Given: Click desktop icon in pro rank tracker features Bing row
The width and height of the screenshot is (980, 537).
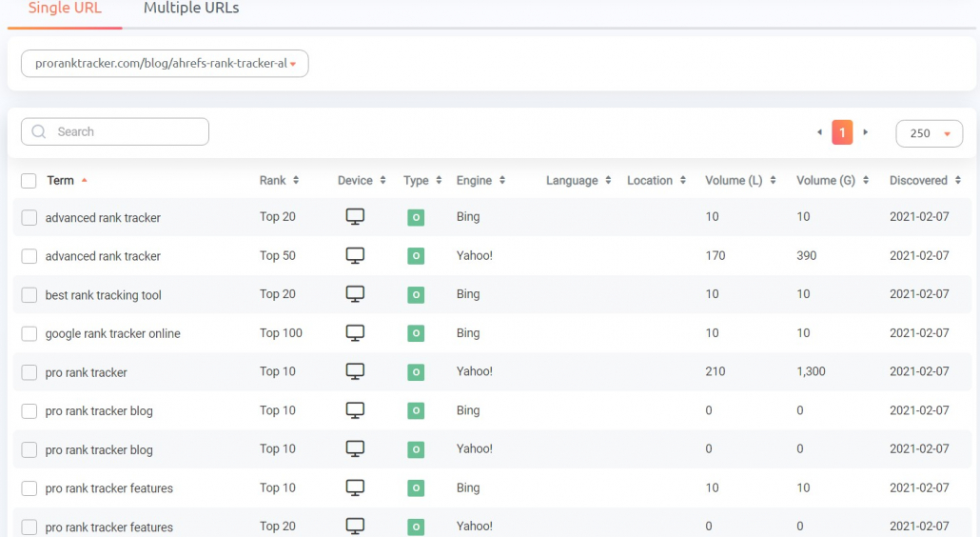Looking at the screenshot, I should point(355,488).
